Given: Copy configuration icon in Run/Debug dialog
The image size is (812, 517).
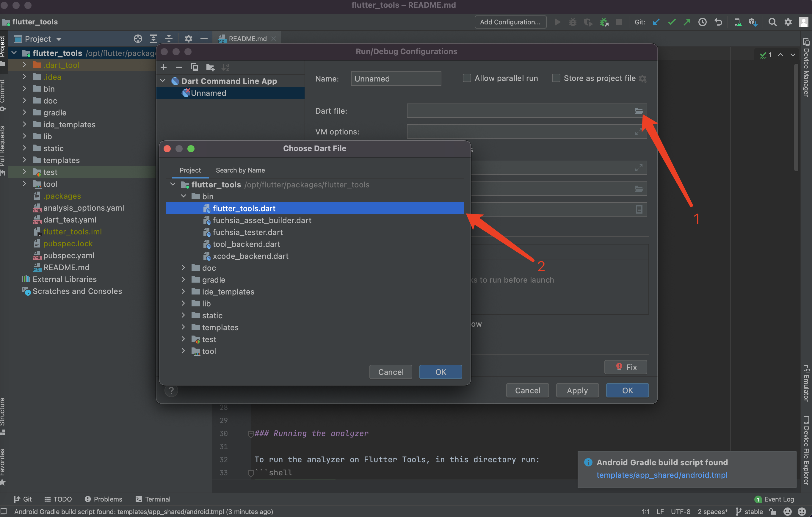Looking at the screenshot, I should tap(195, 67).
